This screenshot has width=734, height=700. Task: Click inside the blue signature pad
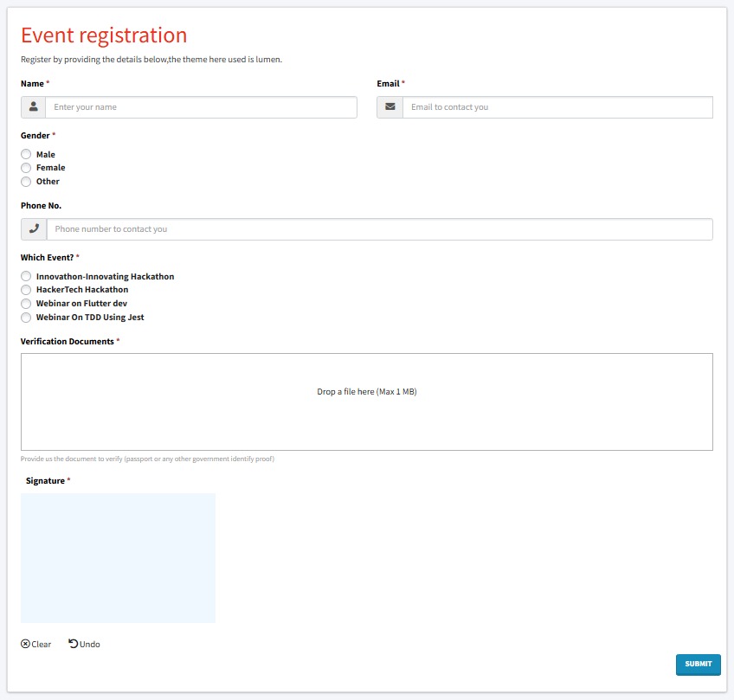coord(118,558)
